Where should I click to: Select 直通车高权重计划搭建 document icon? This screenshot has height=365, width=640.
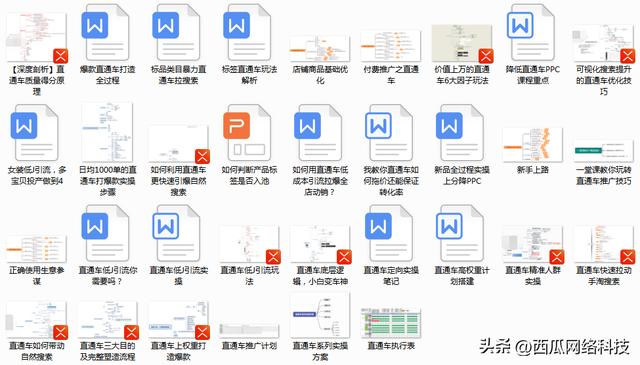(x=462, y=233)
